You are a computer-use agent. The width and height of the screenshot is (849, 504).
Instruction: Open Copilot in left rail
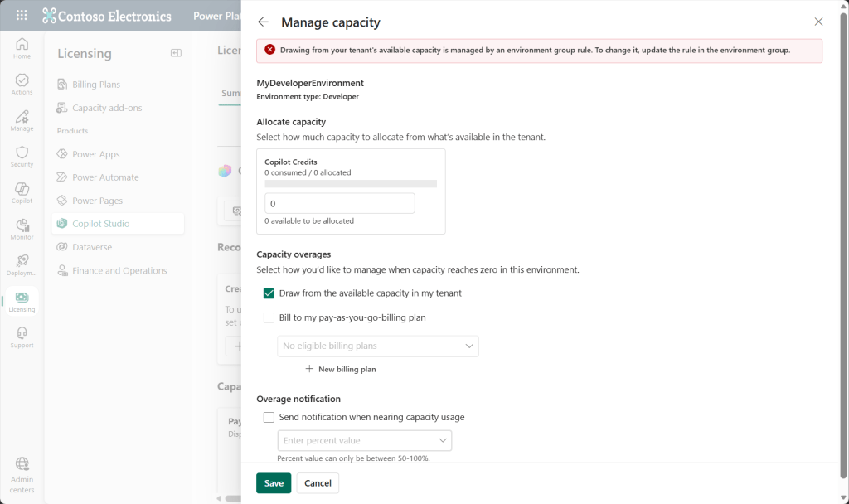(22, 193)
